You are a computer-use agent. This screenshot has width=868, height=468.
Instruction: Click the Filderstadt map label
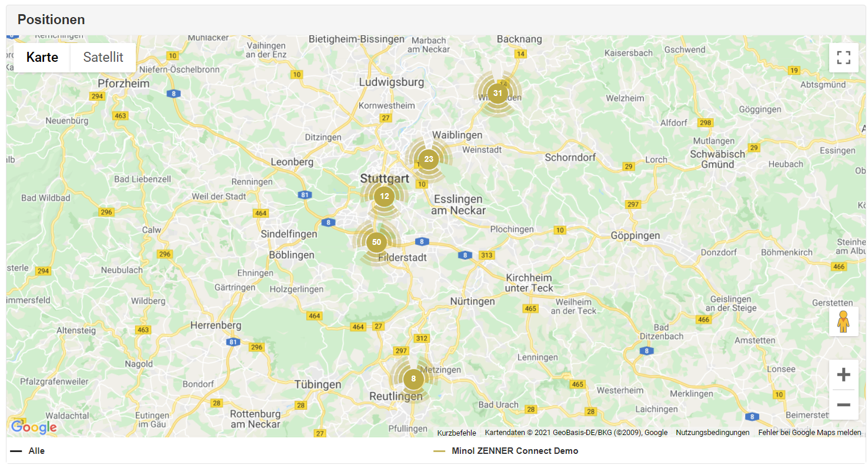click(x=403, y=258)
